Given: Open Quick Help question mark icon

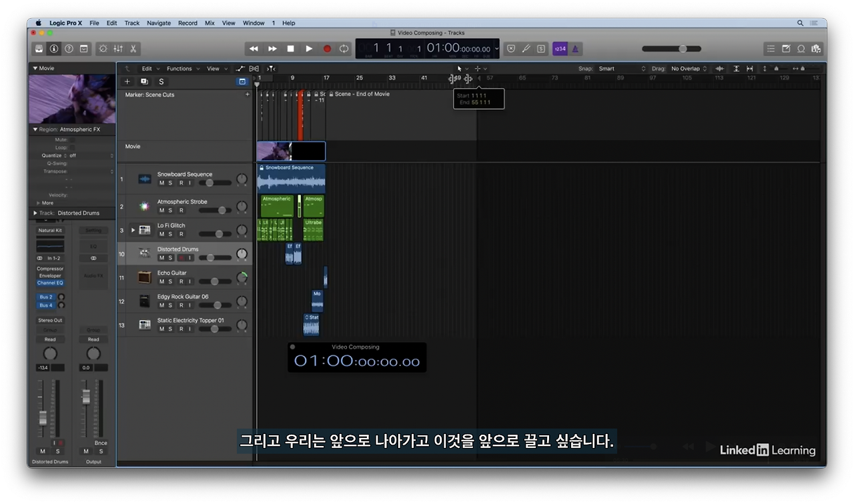Looking at the screenshot, I should tap(69, 49).
